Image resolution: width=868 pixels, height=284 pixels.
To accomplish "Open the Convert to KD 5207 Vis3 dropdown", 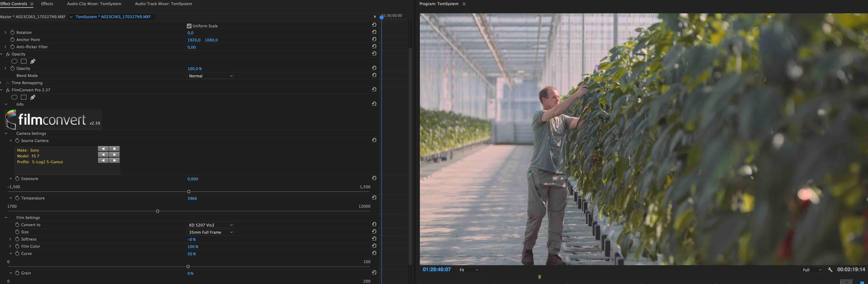I will 211,225.
